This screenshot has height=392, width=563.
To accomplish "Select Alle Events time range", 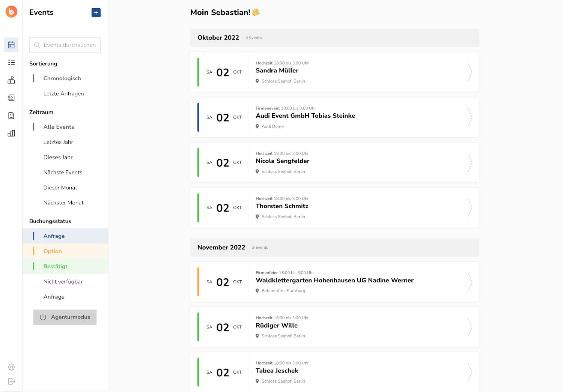I will pos(59,127).
